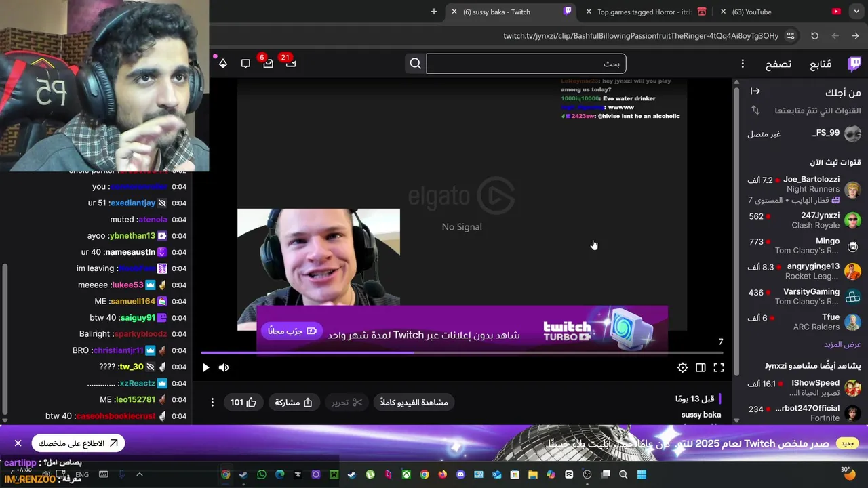This screenshot has height=488, width=868.
Task: Collapse the For You sidebar arrow
Action: (755, 91)
